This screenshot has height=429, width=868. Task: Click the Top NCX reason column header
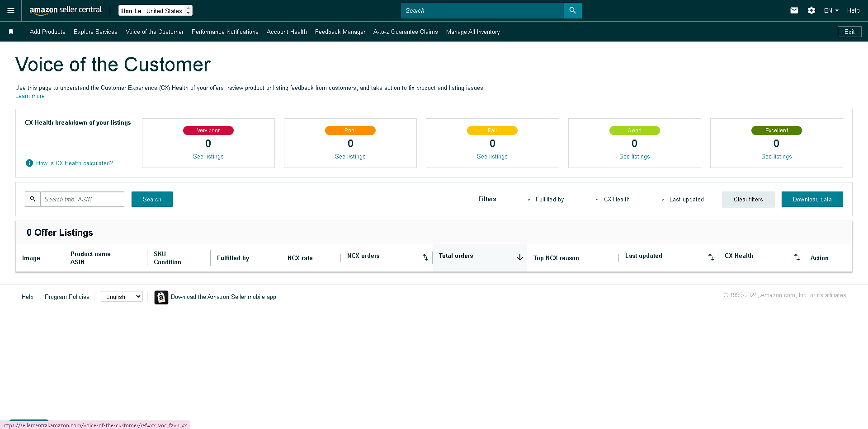[556, 258]
